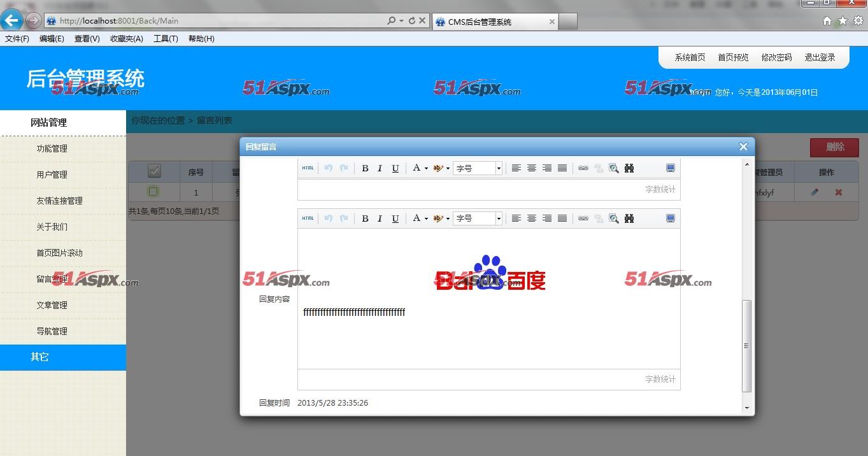Viewport: 868px width, 456px height.
Task: Go to 系统首页 link
Action: click(x=690, y=57)
